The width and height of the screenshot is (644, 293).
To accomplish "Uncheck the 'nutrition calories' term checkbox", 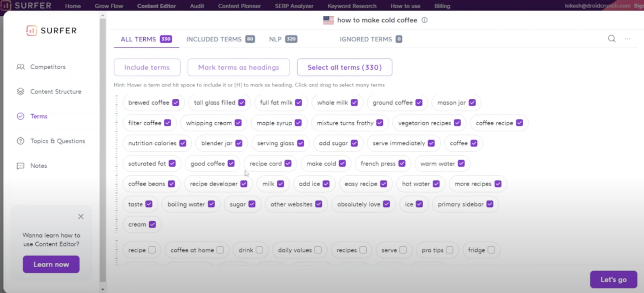I will pyautogui.click(x=183, y=143).
